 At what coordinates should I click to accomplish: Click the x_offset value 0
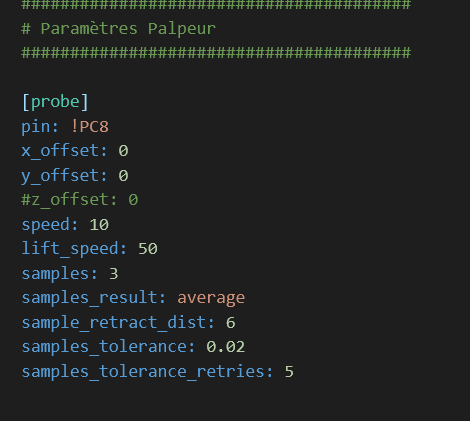click(x=123, y=151)
